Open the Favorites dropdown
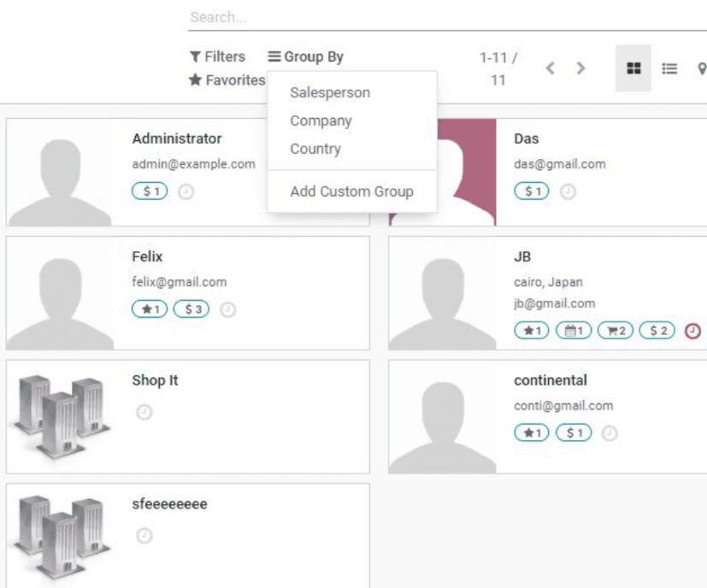 [227, 80]
